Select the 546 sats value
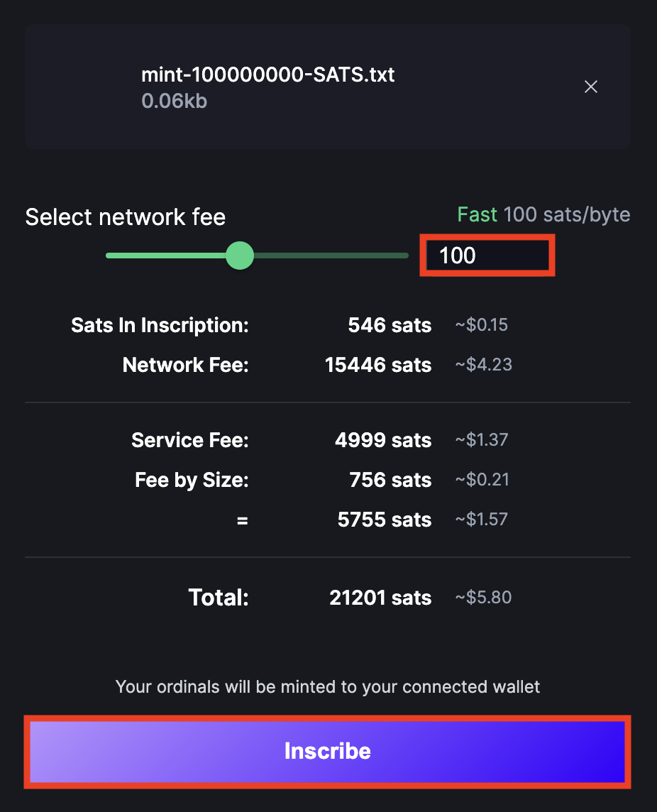Screen dimensions: 657x812 (x=390, y=326)
